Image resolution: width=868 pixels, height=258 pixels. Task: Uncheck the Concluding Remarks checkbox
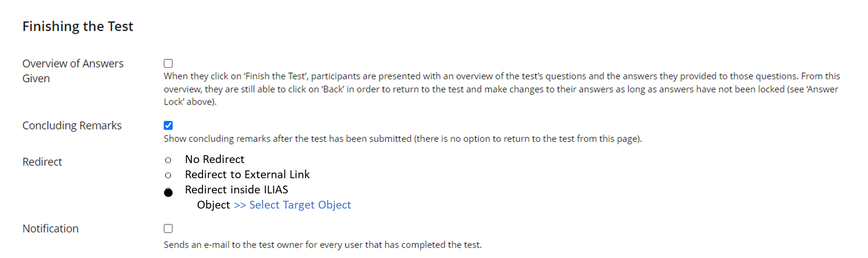point(168,125)
